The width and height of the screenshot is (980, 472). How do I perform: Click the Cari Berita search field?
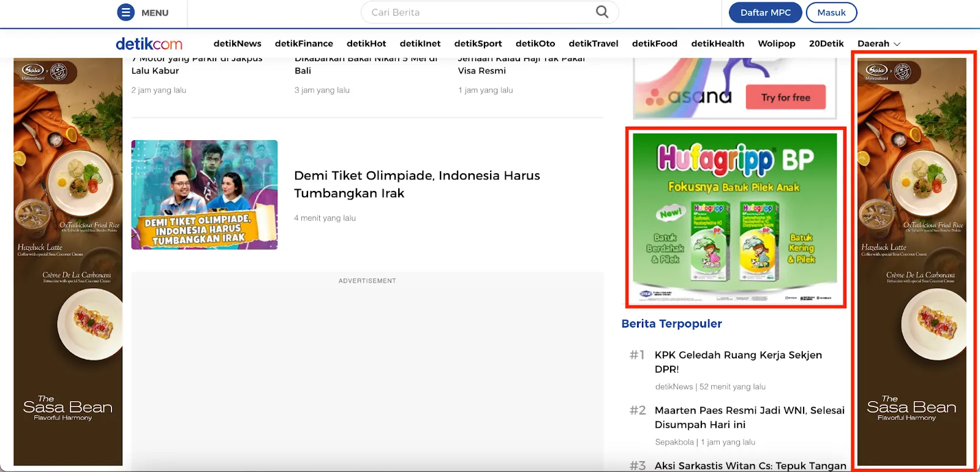(478, 12)
